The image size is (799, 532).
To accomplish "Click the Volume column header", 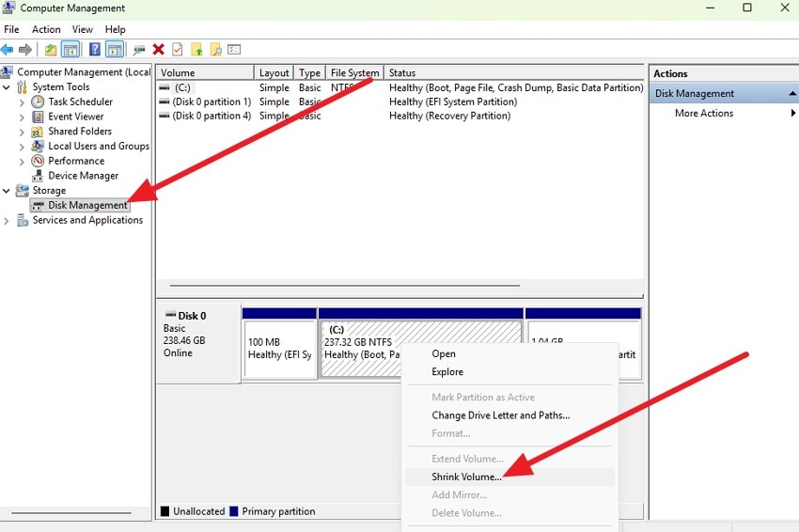I will pyautogui.click(x=204, y=73).
